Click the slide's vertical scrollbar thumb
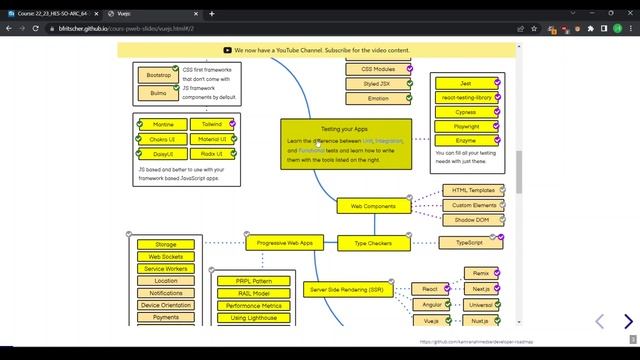The height and width of the screenshot is (360, 640). click(519, 172)
